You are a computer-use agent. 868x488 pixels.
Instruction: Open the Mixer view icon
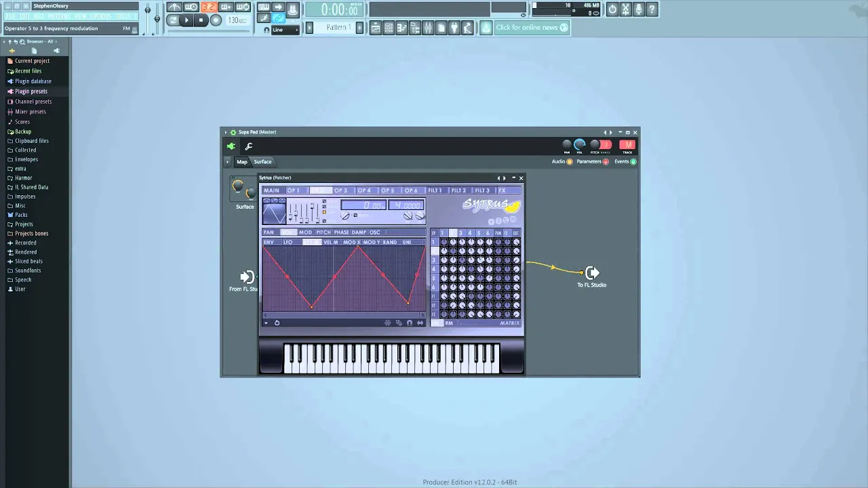[428, 28]
